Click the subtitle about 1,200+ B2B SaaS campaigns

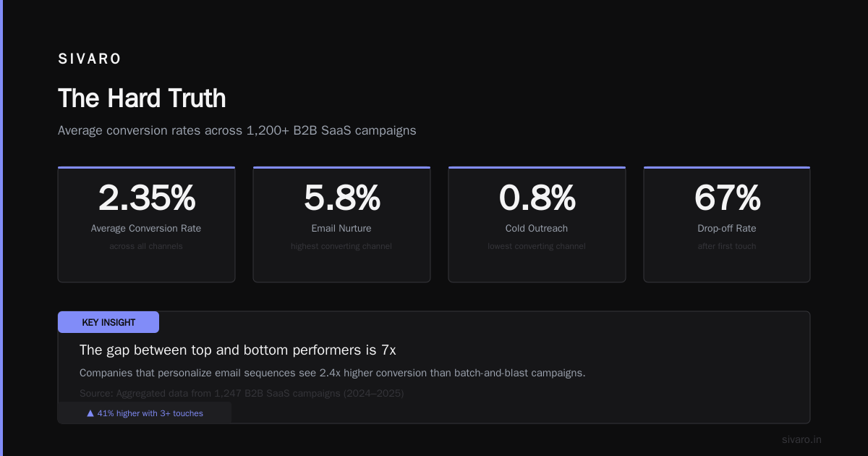tap(237, 130)
